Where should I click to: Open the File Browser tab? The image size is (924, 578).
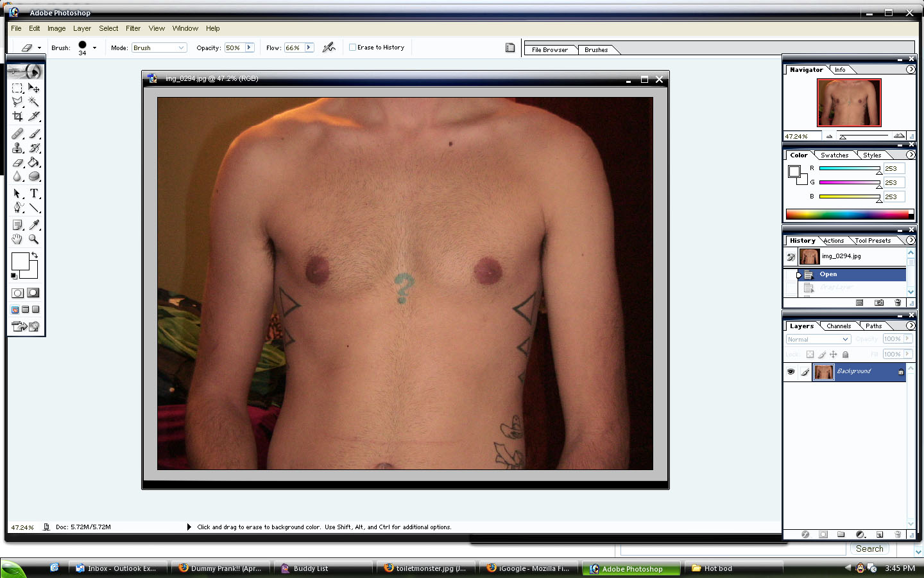click(550, 49)
